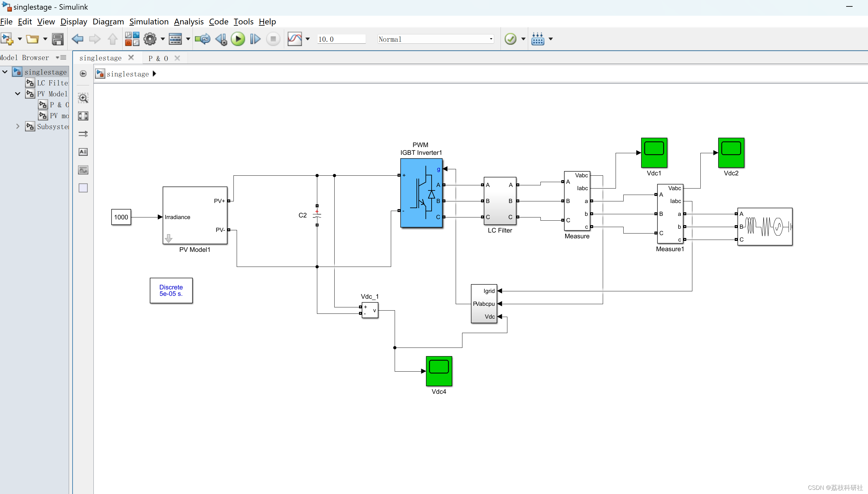Select the Vdc1 scope block
This screenshot has height=494, width=868.
point(654,153)
